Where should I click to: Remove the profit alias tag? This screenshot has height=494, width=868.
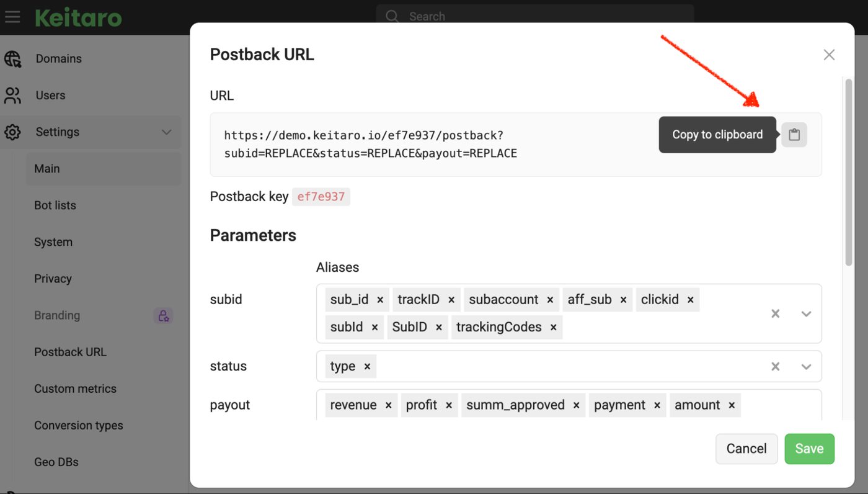tap(448, 405)
